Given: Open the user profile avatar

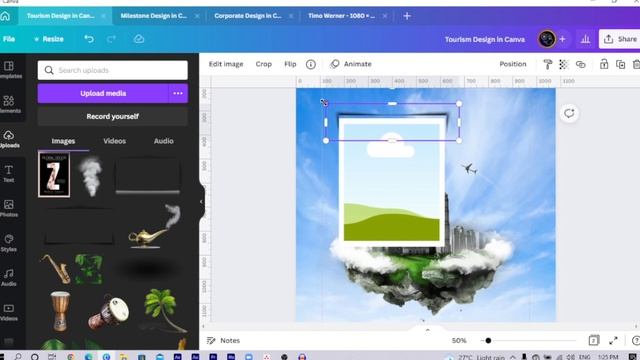Looking at the screenshot, I should pos(547,39).
